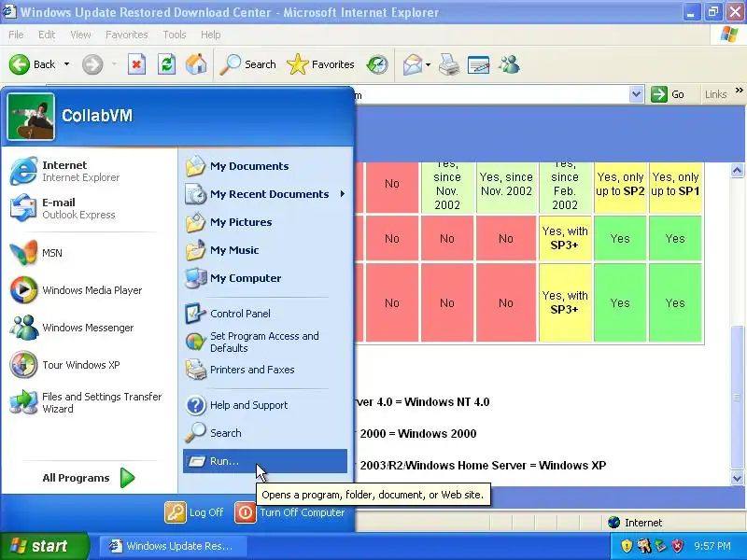
Task: Click the Print toolbar icon
Action: coord(449,64)
